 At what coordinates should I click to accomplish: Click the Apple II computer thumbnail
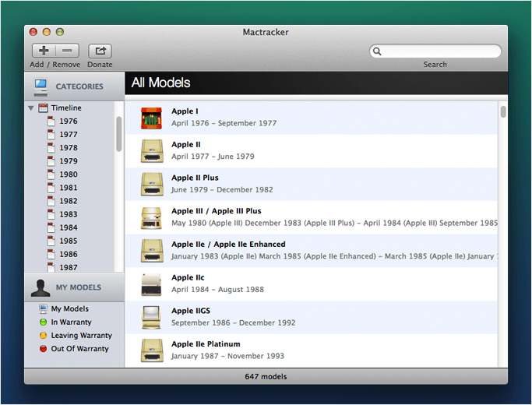tap(152, 151)
